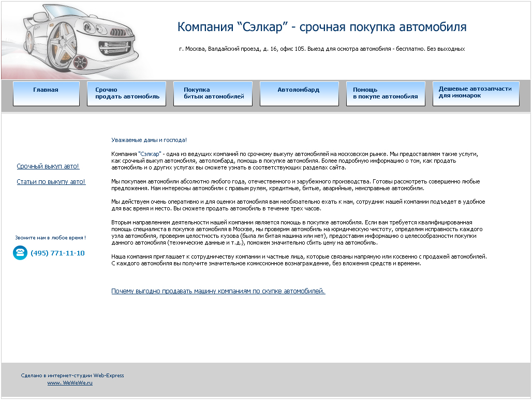Click the Moscow address line under the title
The image size is (532, 400).
[x=322, y=49]
